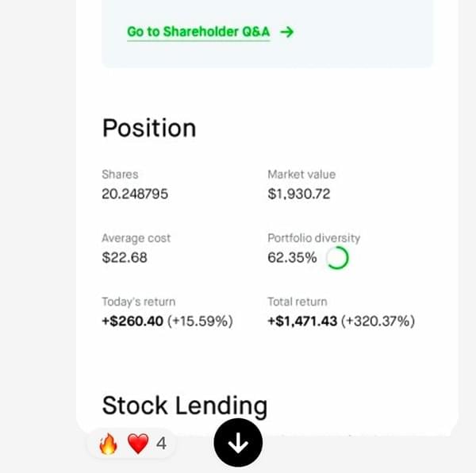476x473 pixels.
Task: Click the green portfolio diversity ring
Action: (337, 258)
